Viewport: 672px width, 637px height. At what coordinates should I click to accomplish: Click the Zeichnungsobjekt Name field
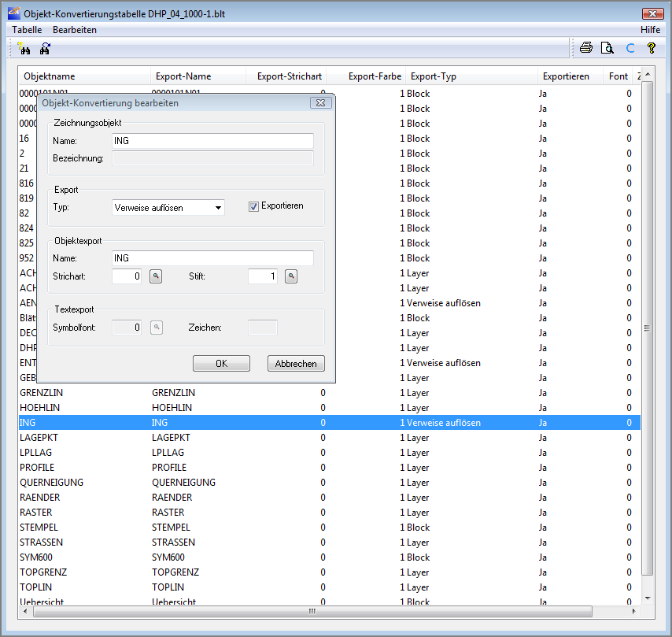coord(212,141)
